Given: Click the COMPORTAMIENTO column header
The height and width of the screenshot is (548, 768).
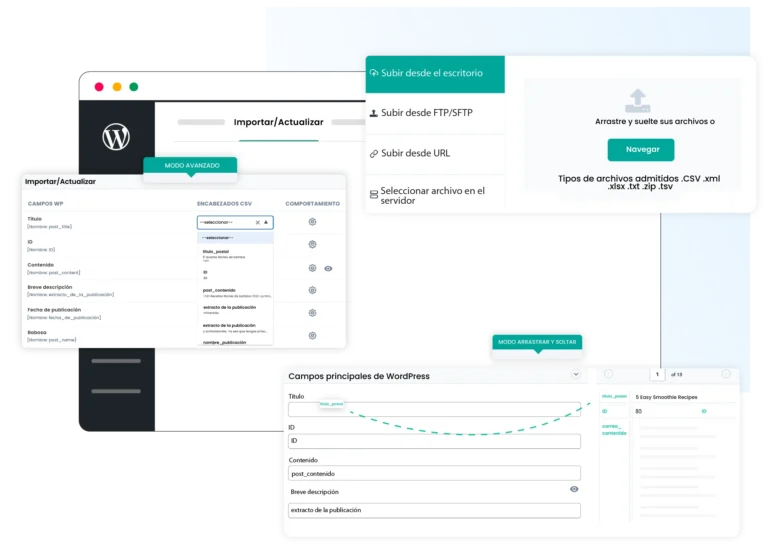Looking at the screenshot, I should pos(312,204).
